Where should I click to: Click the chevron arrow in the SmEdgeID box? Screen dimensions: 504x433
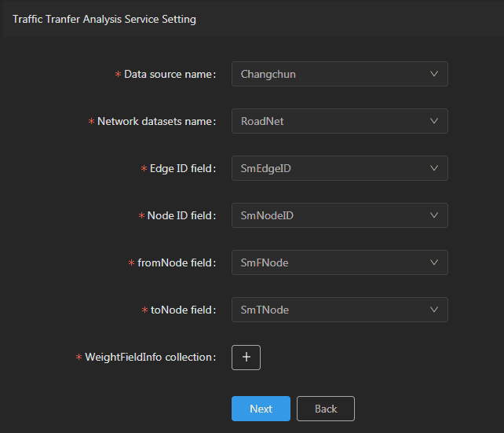coord(434,168)
